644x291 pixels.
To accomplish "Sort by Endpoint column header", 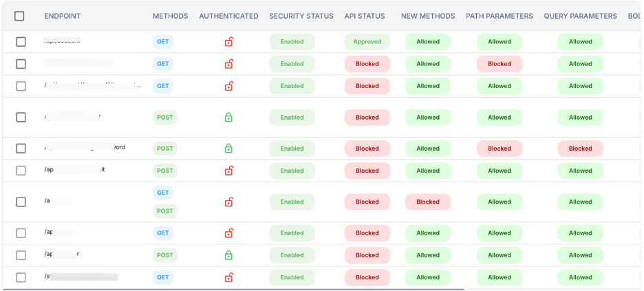I will [62, 16].
